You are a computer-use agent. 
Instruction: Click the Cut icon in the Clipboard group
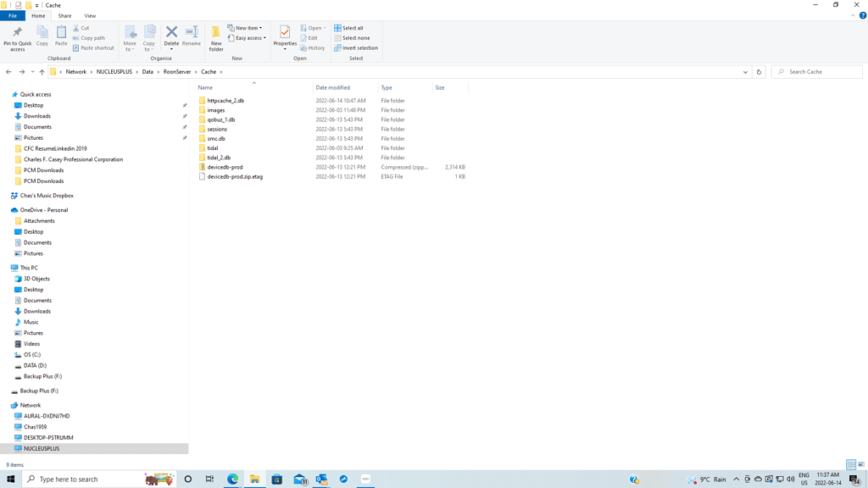click(x=83, y=27)
